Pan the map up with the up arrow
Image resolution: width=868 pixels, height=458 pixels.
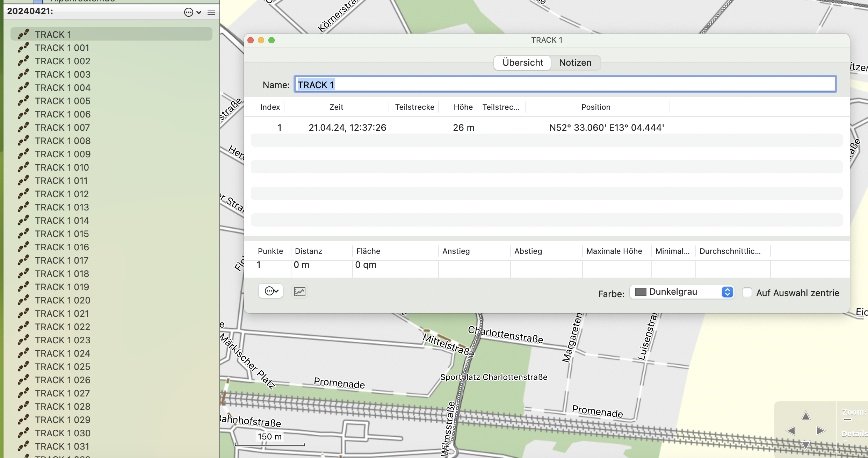[x=805, y=416]
